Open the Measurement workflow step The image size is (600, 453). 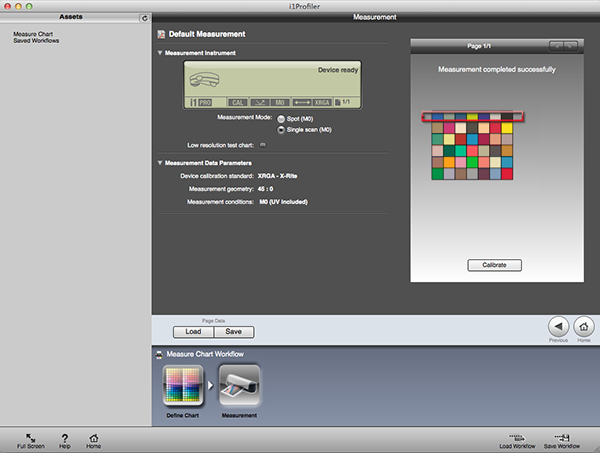pos(239,385)
